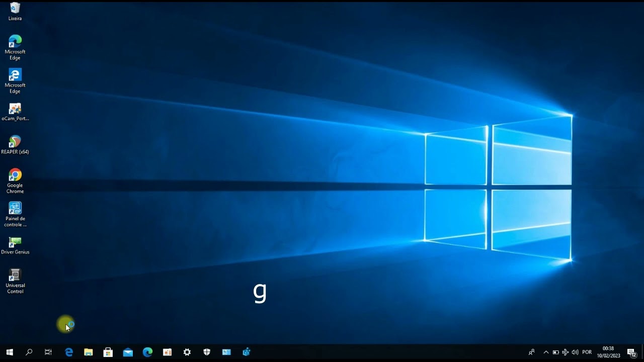Launch legacy Edge from the taskbar
644x362 pixels.
69,352
